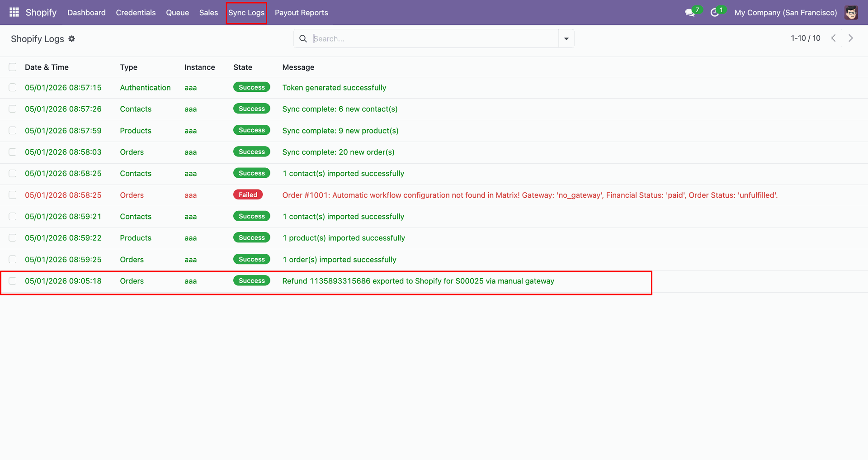Open 'Sync complete: 20 new order(s)' message
Viewport: 868px width, 460px height.
[338, 152]
